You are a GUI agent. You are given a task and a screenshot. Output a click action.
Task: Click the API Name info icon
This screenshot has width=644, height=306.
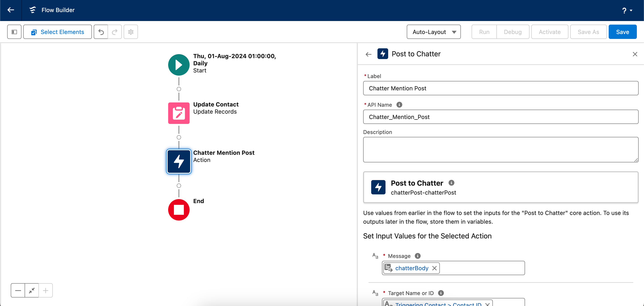[399, 105]
